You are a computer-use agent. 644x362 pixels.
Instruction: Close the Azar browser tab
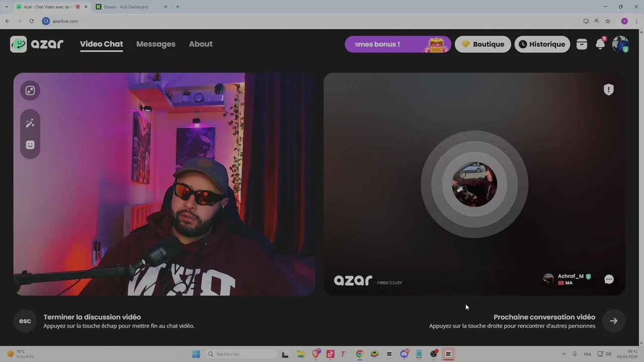pos(86,7)
